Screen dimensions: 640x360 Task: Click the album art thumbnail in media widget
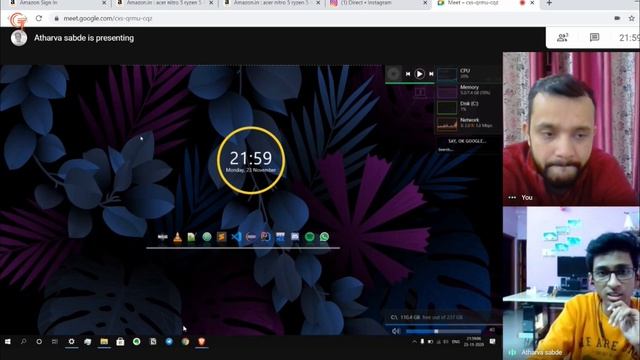point(393,73)
